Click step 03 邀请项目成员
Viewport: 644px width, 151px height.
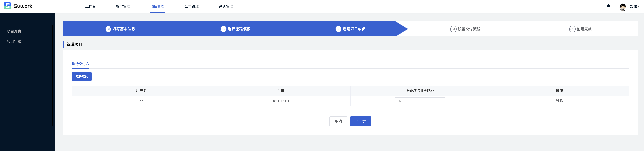point(351,29)
